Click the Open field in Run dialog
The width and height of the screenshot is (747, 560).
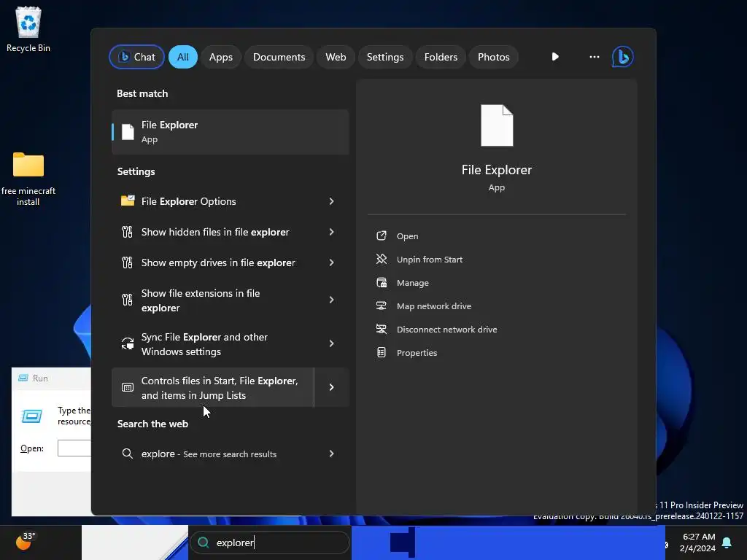coord(74,448)
